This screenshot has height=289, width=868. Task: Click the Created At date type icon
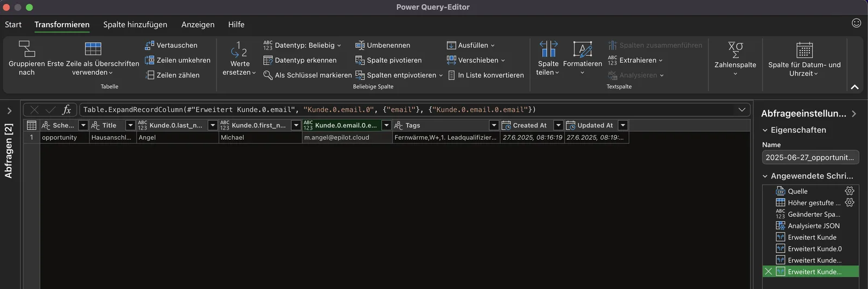click(506, 125)
